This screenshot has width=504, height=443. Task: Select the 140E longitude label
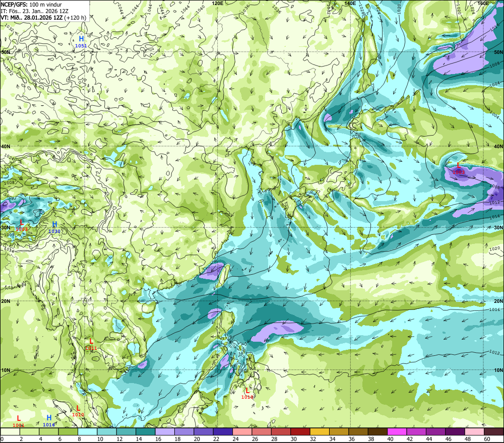[x=350, y=3]
